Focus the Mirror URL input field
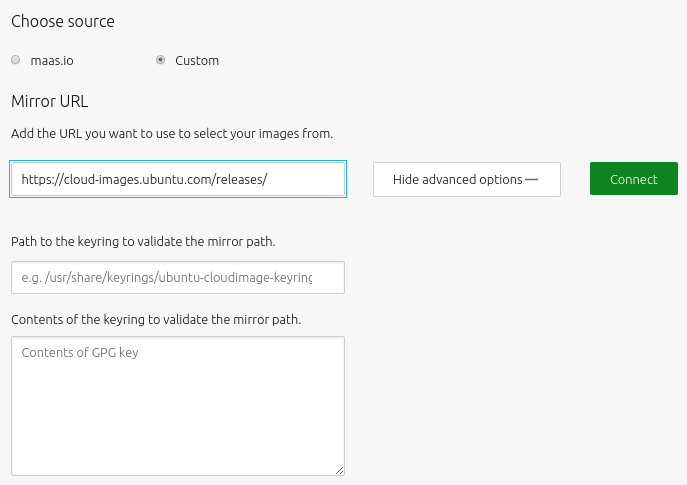Viewport: 687px width, 485px height. [178, 179]
